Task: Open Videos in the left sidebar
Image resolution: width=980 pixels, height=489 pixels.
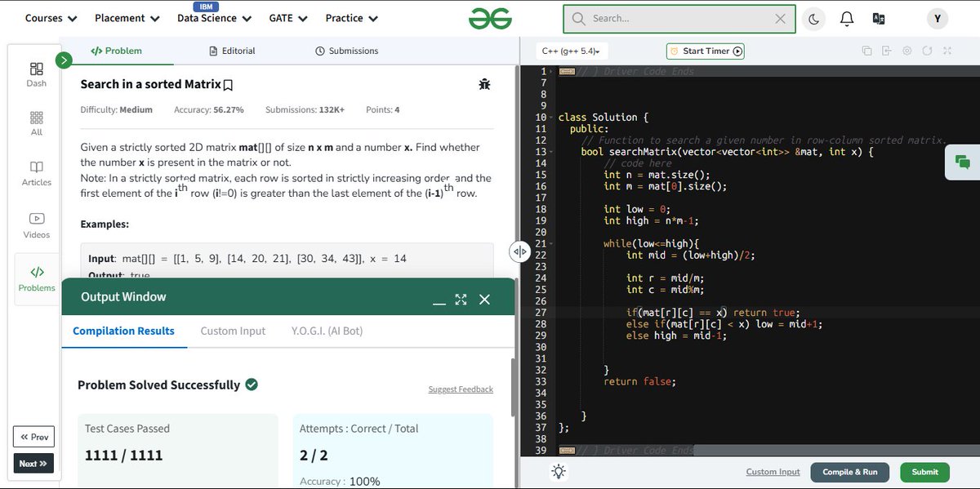Action: coord(37,225)
